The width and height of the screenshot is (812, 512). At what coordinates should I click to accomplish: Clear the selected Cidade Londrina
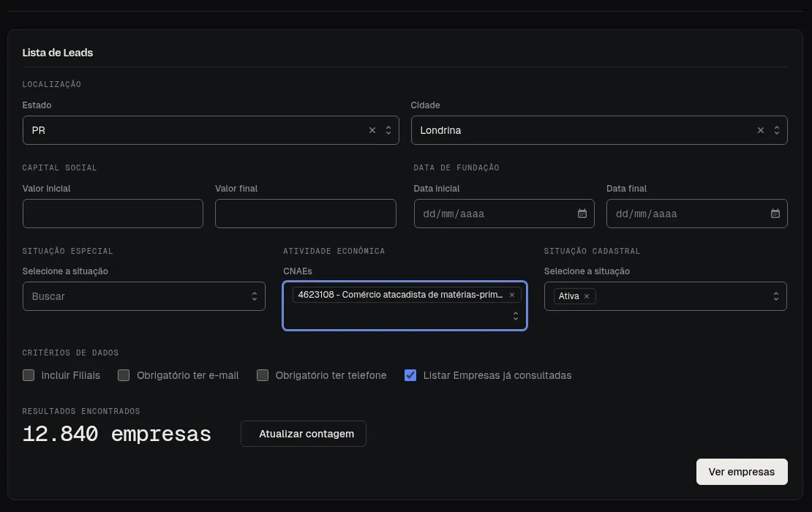pos(760,130)
